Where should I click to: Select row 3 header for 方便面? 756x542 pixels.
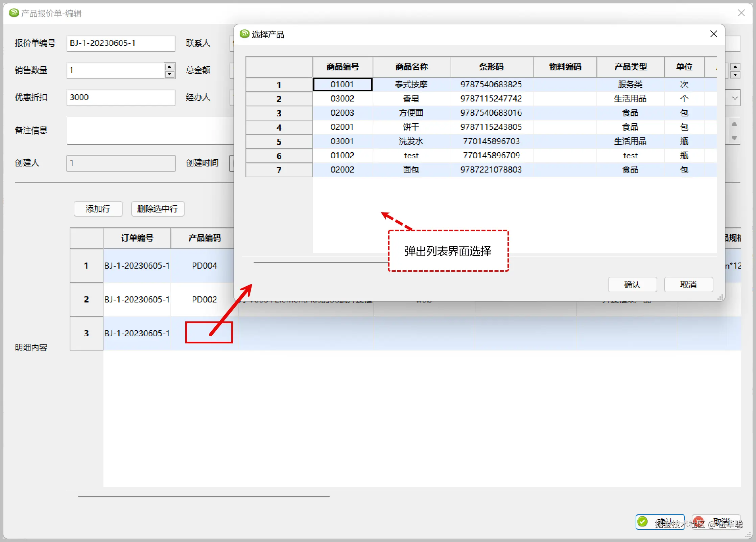[279, 113]
